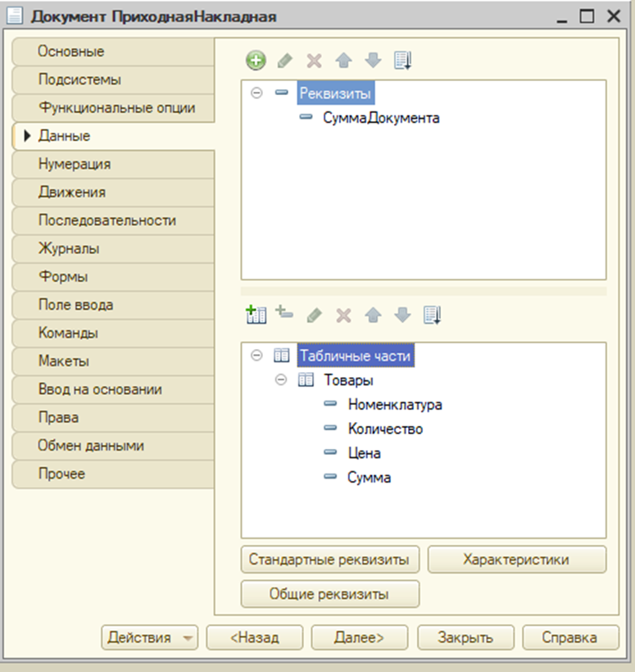Select СуммаДокумента attribute
This screenshot has height=672, width=635.
point(381,117)
